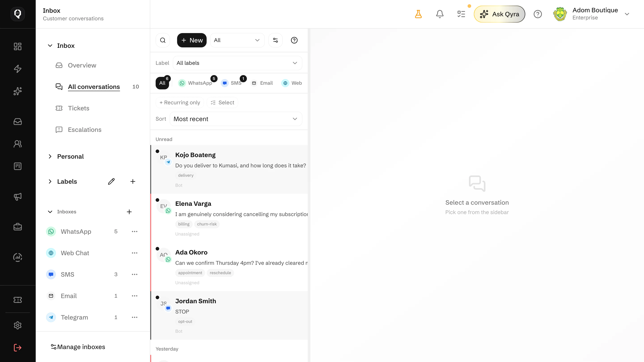The height and width of the screenshot is (362, 644).
Task: Add a new label with plus icon
Action: tap(133, 181)
